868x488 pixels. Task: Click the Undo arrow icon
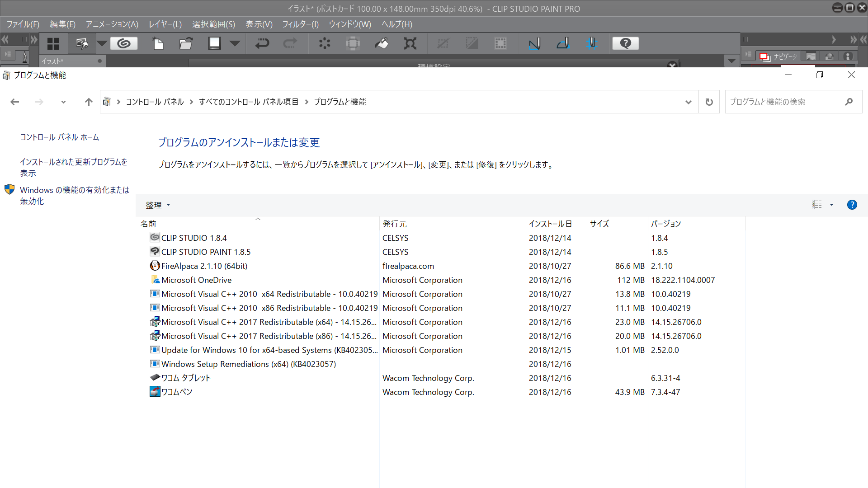(x=262, y=43)
